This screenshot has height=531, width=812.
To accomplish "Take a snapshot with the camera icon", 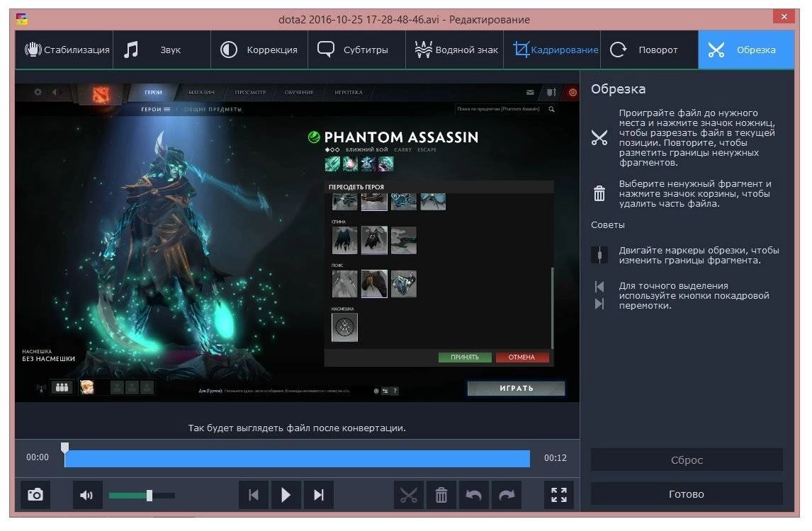I will pyautogui.click(x=35, y=495).
